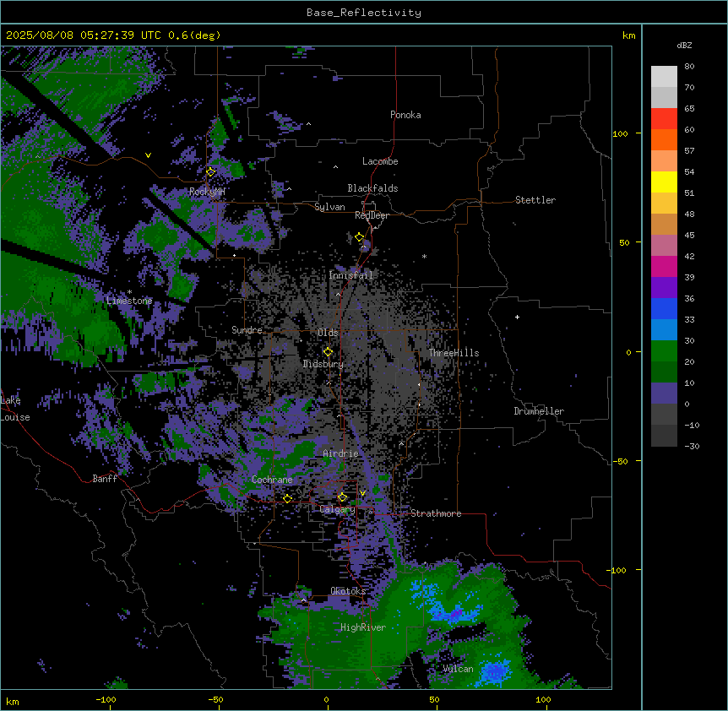Click the Olds town label

328,333
